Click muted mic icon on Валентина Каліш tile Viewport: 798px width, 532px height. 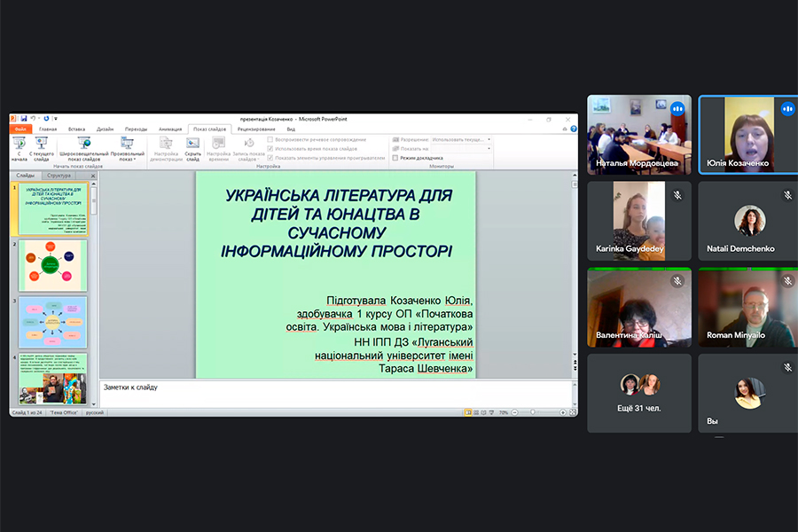[x=677, y=281]
